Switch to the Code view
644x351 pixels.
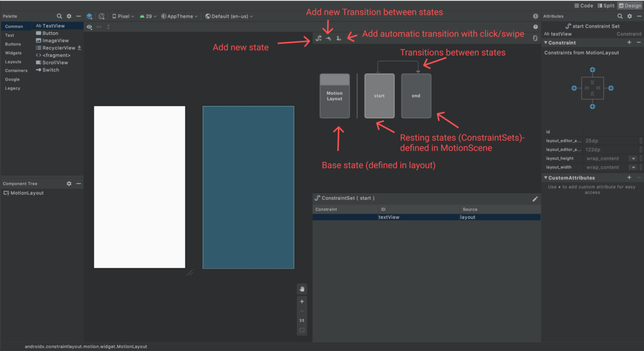[x=583, y=5]
